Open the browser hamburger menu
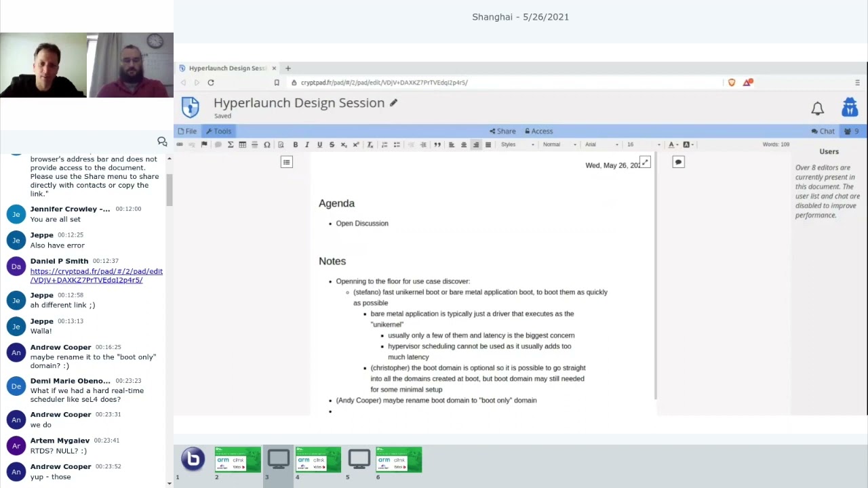Image resolution: width=868 pixels, height=488 pixels. [x=857, y=83]
